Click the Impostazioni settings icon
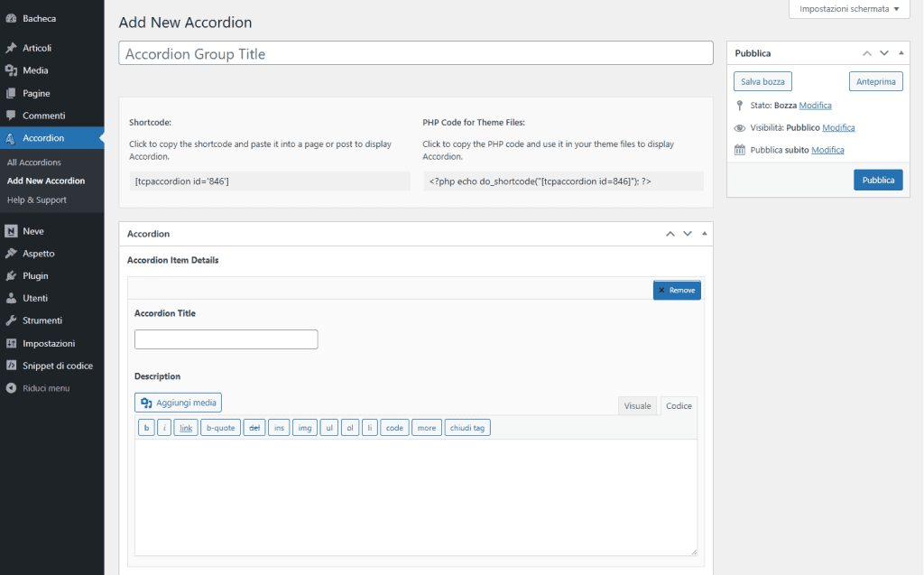 [x=11, y=343]
